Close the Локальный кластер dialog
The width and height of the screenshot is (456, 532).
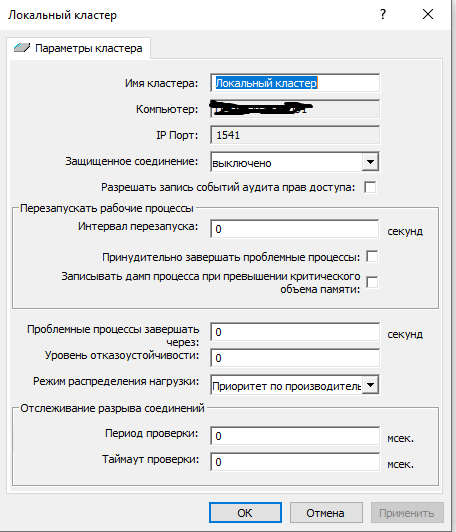[x=428, y=14]
